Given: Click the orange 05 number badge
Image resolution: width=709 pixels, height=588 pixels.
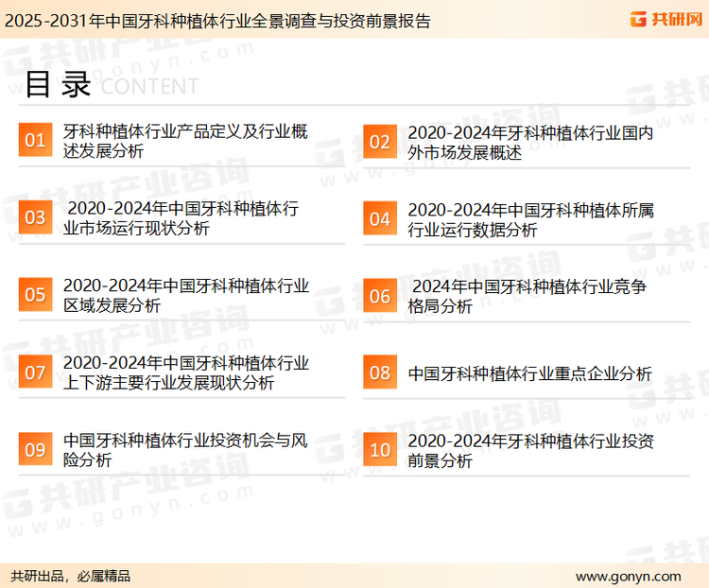Looking at the screenshot, I should pos(35,294).
